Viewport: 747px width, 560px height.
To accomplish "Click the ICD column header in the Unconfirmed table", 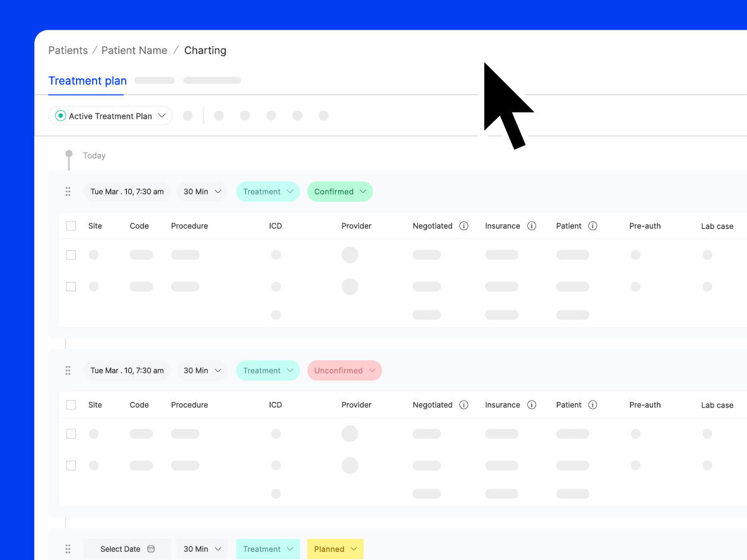I will [x=276, y=404].
